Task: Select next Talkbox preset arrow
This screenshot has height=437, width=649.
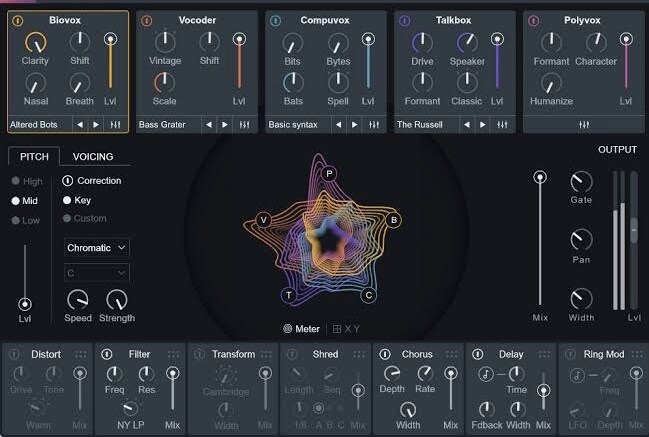Action: click(483, 125)
